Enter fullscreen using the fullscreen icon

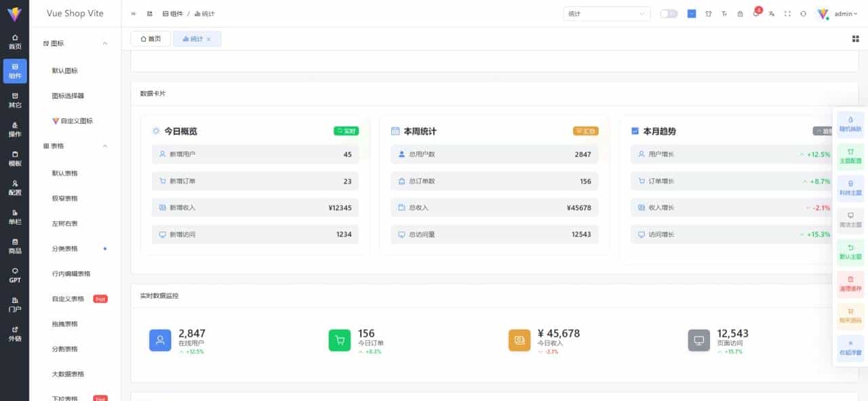coord(789,14)
